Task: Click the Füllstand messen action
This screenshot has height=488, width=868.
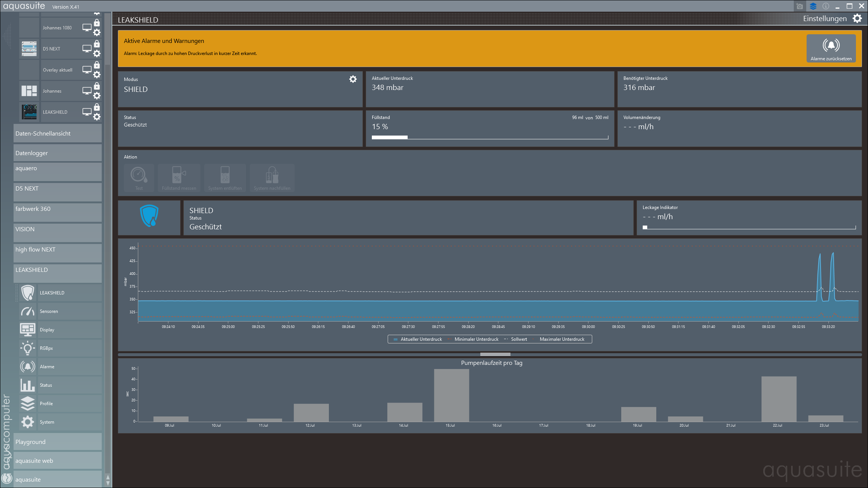Action: click(x=179, y=178)
